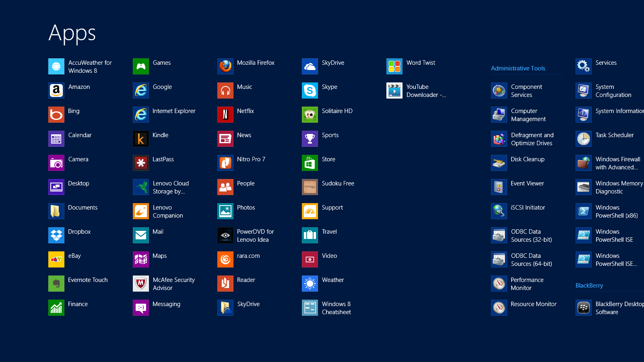This screenshot has height=362, width=644.
Task: Choose the Lenovo Companion label
Action: [x=168, y=212]
